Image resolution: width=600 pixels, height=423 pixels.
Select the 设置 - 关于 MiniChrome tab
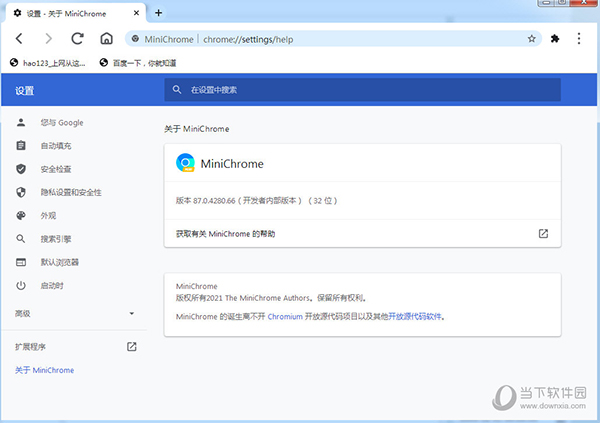pyautogui.click(x=76, y=13)
